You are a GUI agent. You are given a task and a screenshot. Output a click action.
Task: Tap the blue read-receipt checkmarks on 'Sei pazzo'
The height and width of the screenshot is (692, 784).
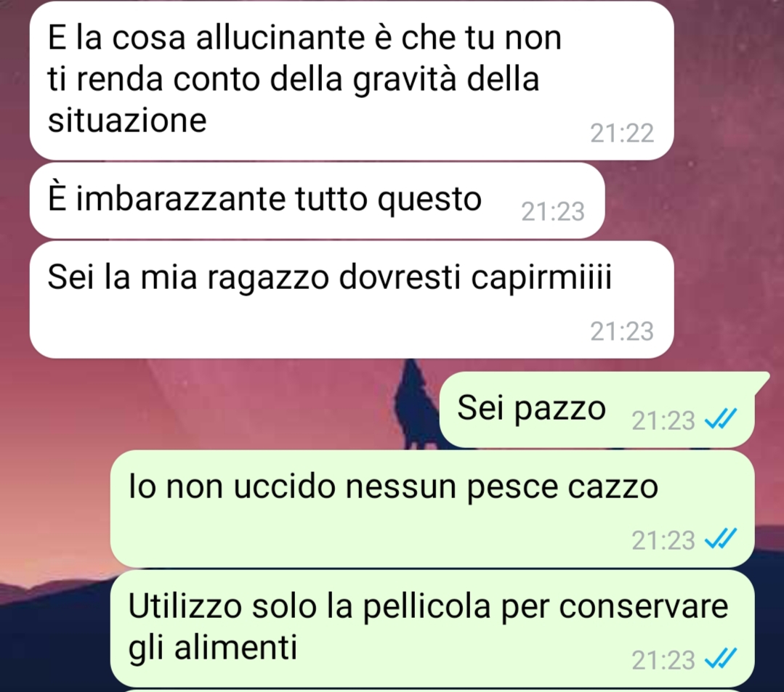(720, 419)
